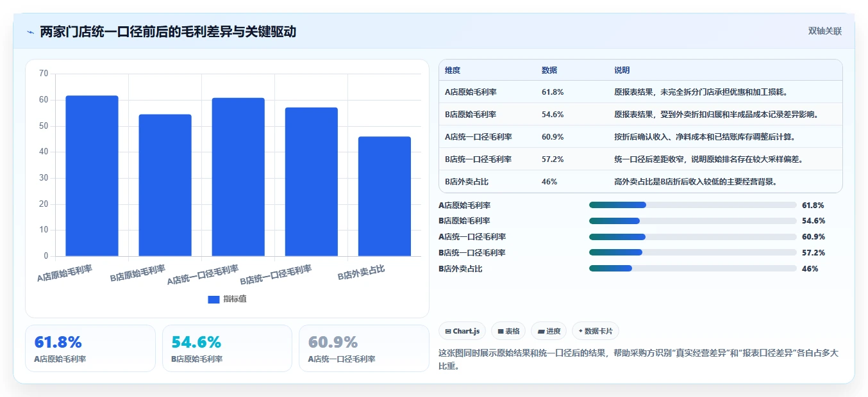Select table row label A店原始毛利率
The width and height of the screenshot is (868, 397).
pyautogui.click(x=471, y=92)
